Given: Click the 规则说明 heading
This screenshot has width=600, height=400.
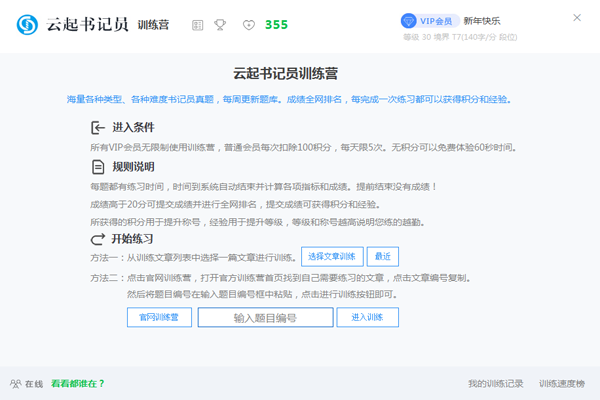Looking at the screenshot, I should (133, 167).
